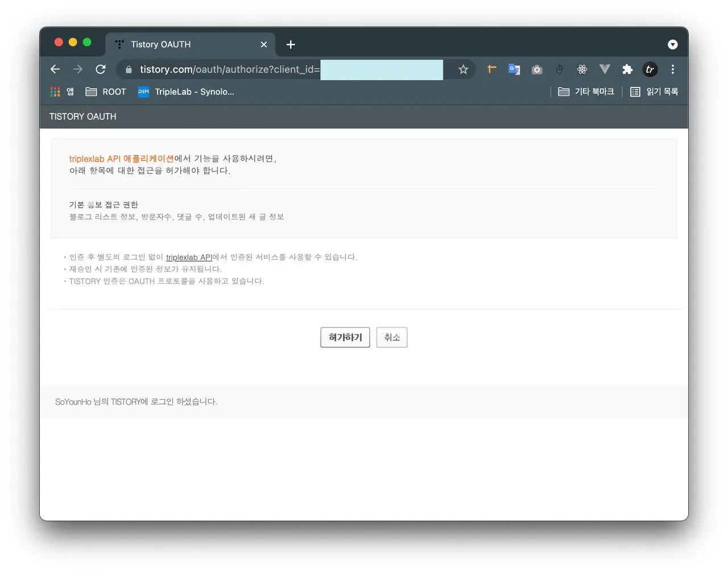Click the yellow minimize window button

pos(73,42)
